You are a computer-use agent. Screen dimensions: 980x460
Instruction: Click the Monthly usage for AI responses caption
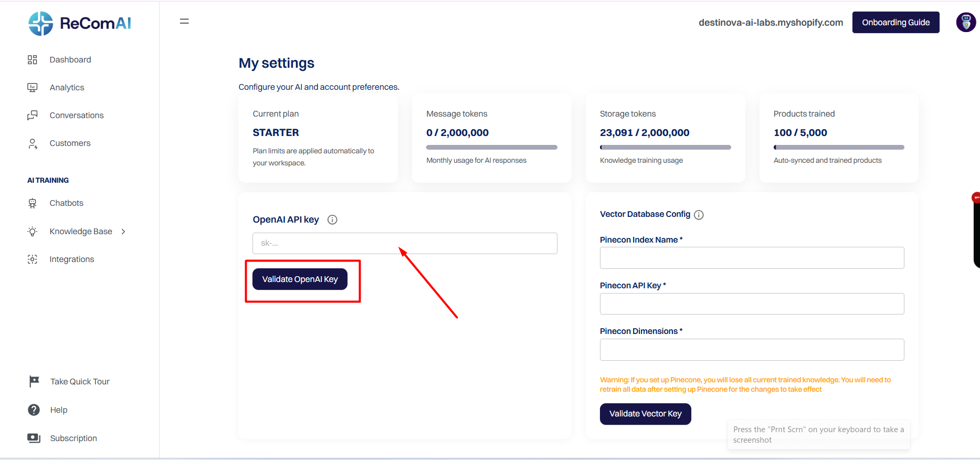coord(476,161)
